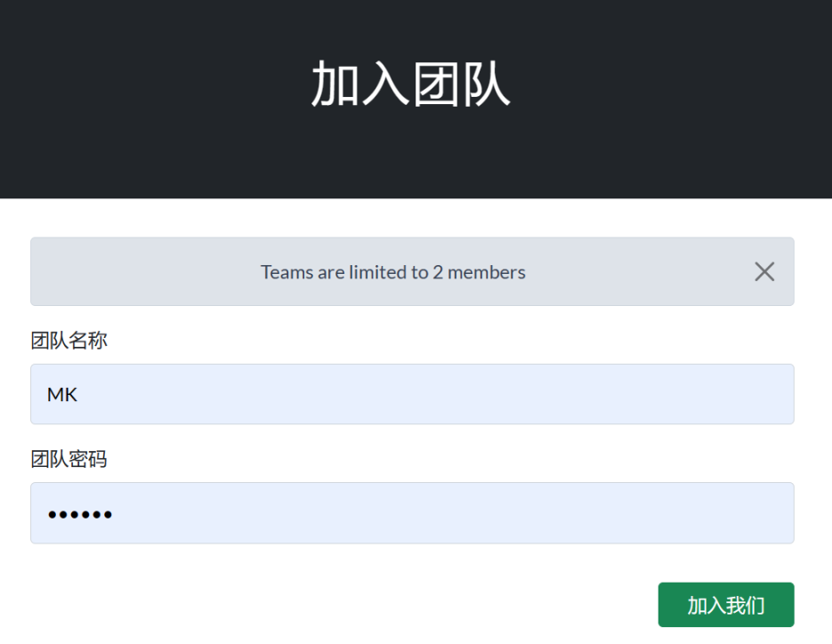Dismiss the team limit alert with X

[x=764, y=272]
